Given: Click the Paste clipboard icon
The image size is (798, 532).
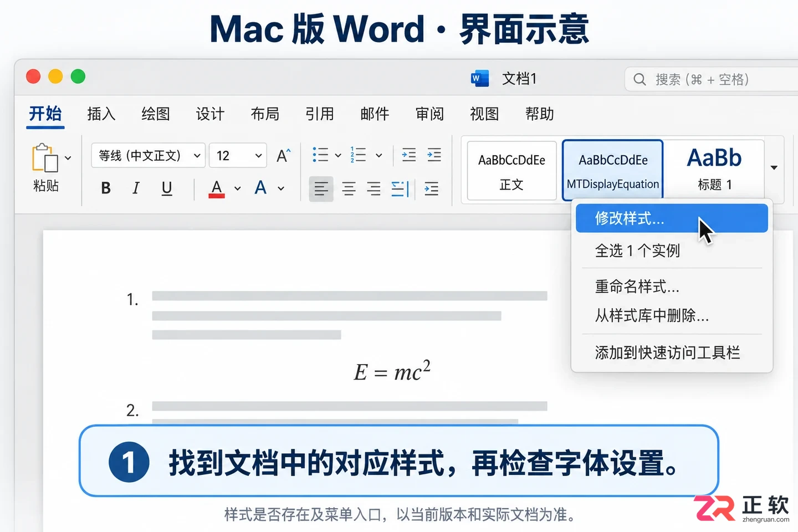Looking at the screenshot, I should coord(45,158).
